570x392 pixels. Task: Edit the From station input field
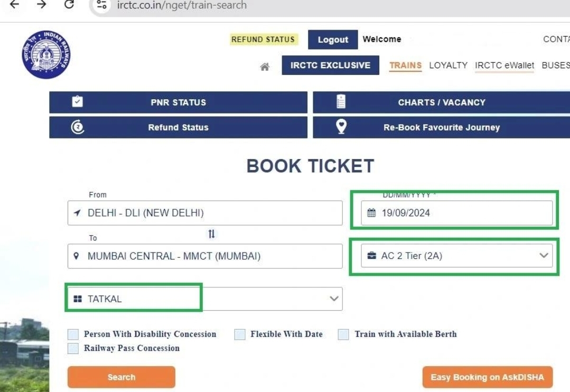click(205, 213)
